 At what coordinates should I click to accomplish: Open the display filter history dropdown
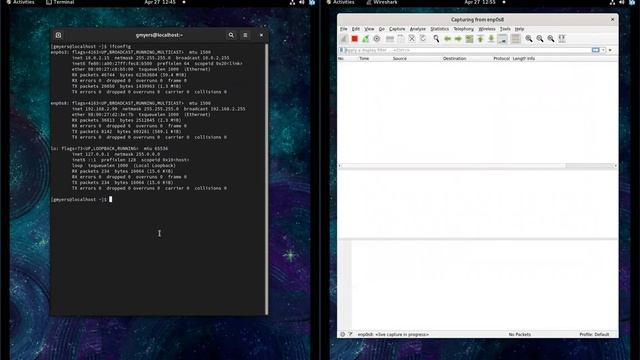coord(603,50)
